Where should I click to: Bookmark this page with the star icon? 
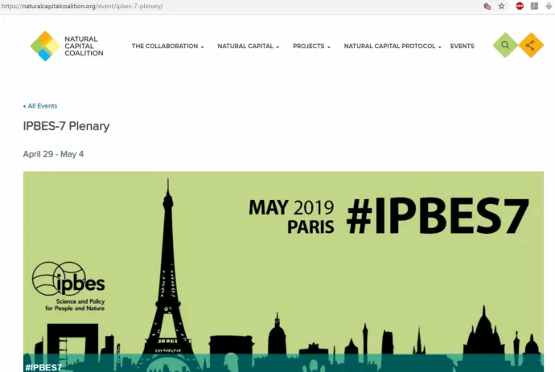tap(502, 6)
